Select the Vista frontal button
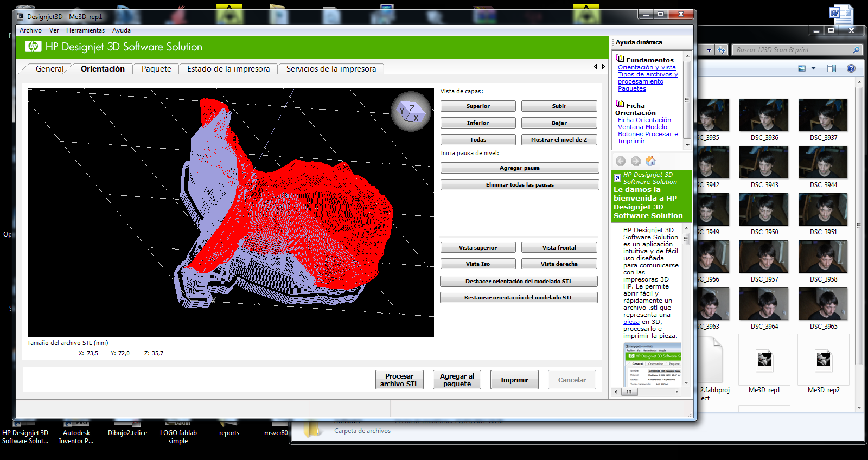 pos(559,248)
